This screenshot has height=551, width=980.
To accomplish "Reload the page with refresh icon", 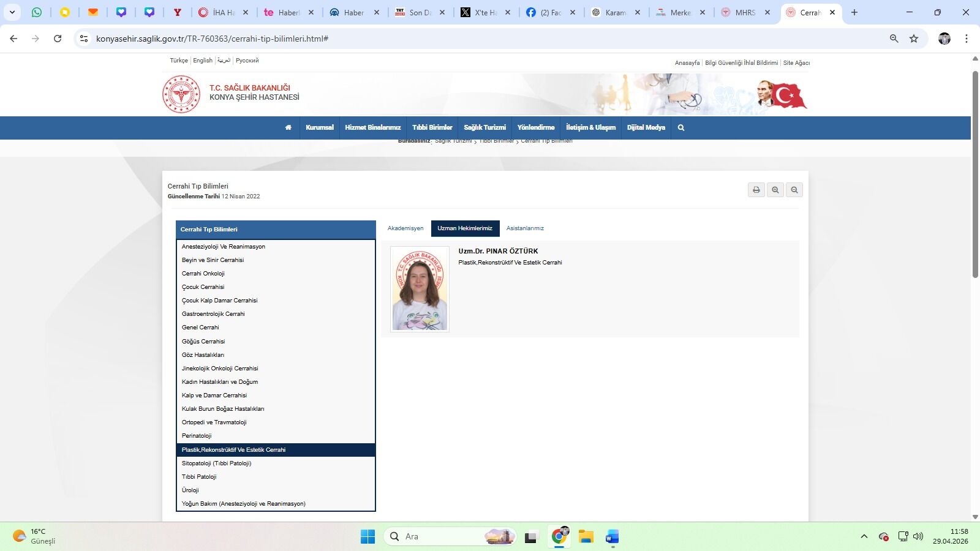I will point(58,39).
